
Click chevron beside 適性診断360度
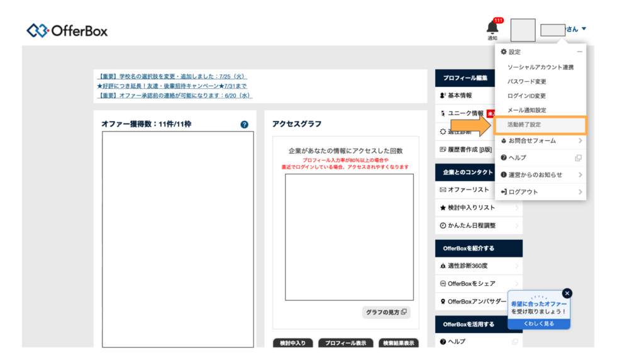click(x=517, y=266)
